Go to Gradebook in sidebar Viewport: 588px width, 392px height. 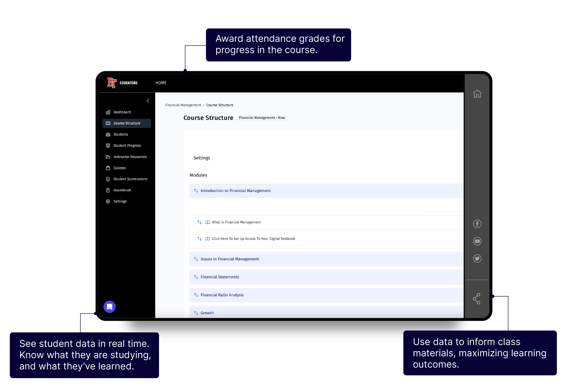coord(122,190)
